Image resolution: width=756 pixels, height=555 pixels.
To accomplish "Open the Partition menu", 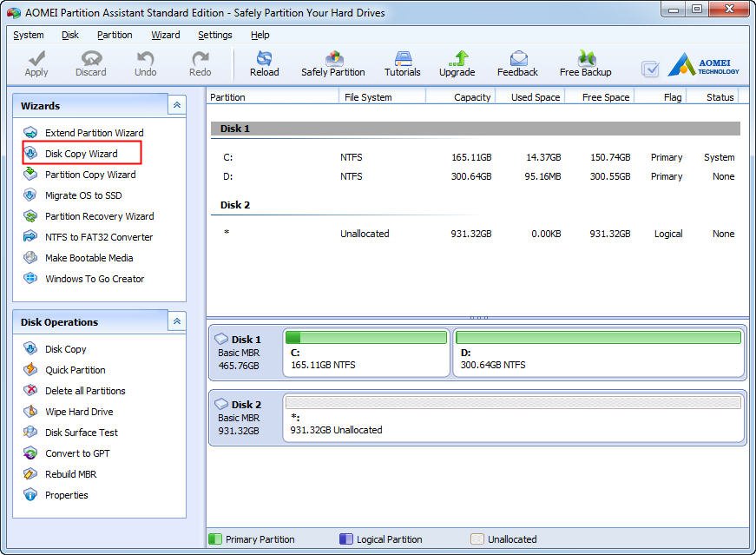I will tap(115, 35).
